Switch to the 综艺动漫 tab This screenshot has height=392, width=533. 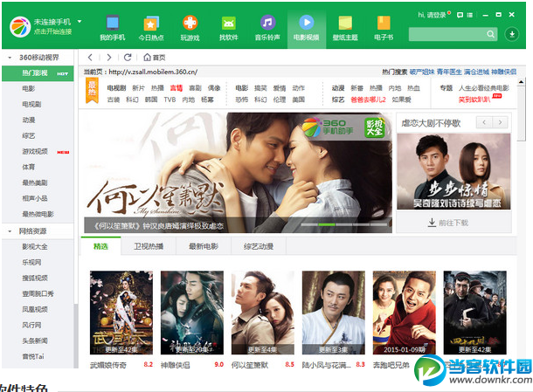point(259,246)
